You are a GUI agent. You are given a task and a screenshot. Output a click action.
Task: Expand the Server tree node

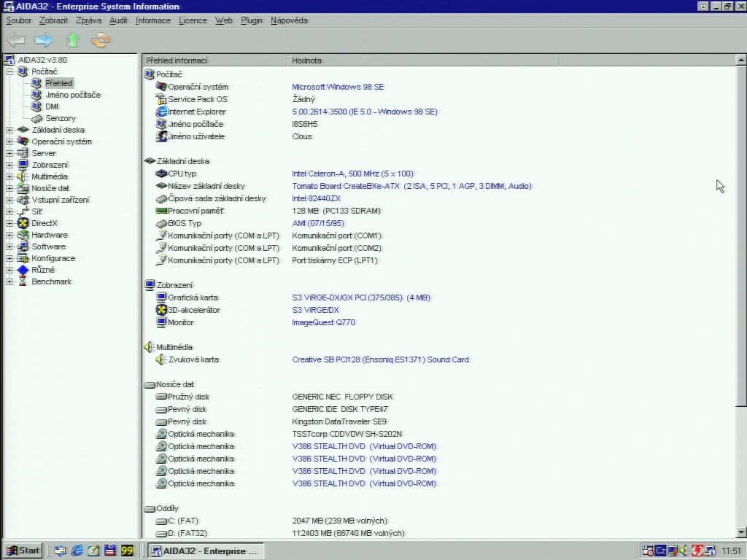pyautogui.click(x=9, y=153)
